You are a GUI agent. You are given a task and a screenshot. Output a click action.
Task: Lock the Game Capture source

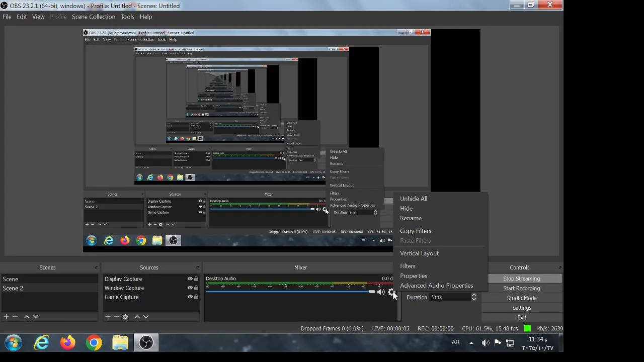coord(196,297)
